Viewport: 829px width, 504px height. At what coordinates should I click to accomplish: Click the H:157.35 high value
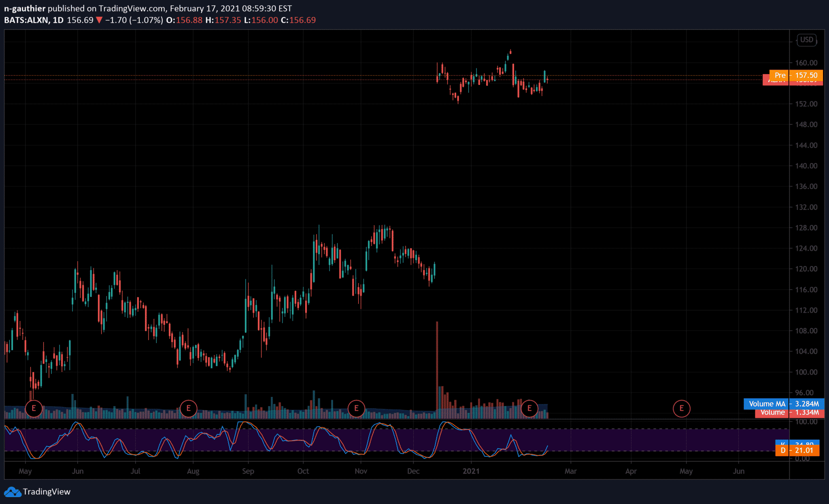click(x=223, y=20)
